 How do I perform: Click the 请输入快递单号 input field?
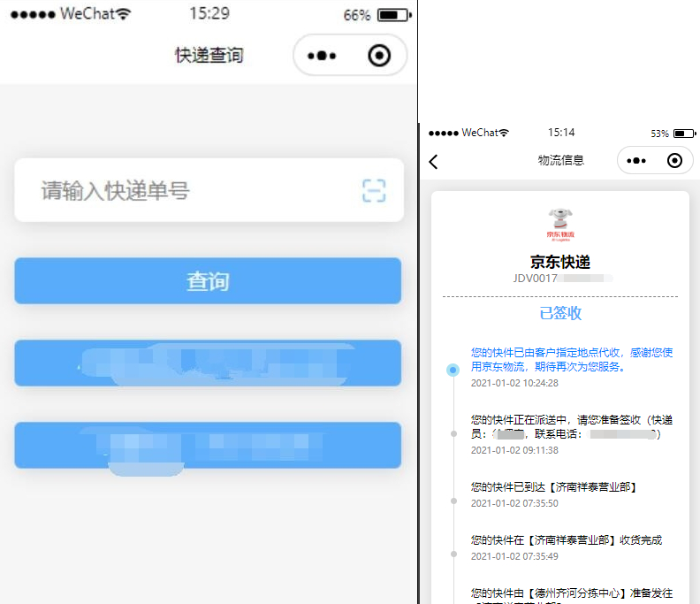209,190
